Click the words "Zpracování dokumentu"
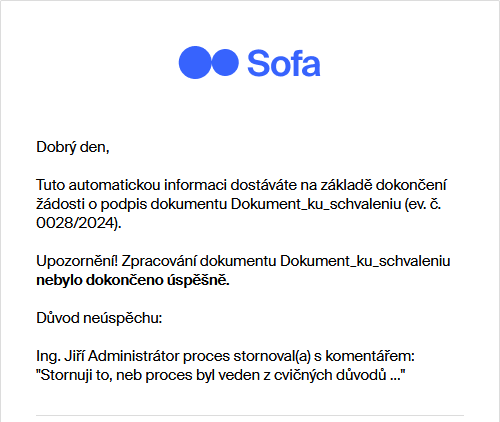Image resolution: width=500 pixels, height=422 pixels. (199, 261)
